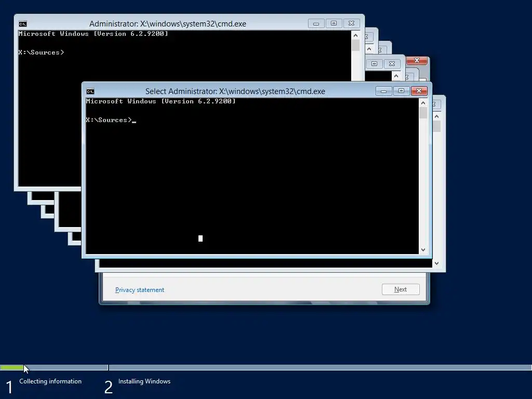532x399 pixels.
Task: Click the scrollbar thumb in the Select Administrator window
Action: [x=423, y=113]
